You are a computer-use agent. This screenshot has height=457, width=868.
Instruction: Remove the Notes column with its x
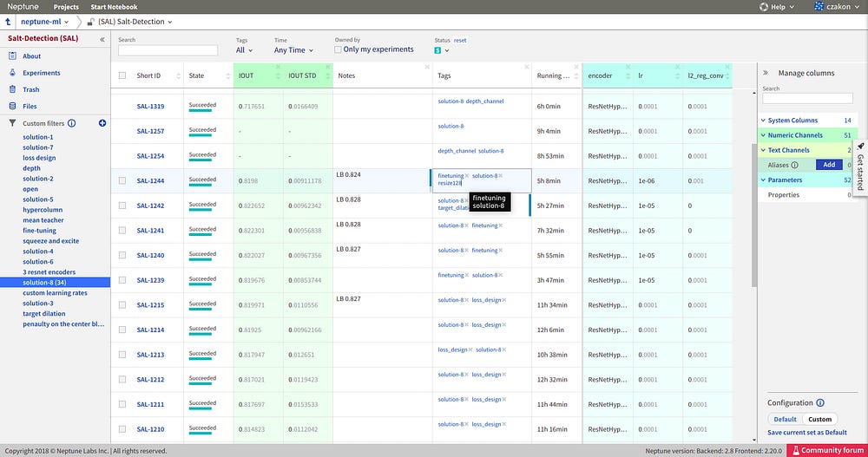[x=427, y=67]
